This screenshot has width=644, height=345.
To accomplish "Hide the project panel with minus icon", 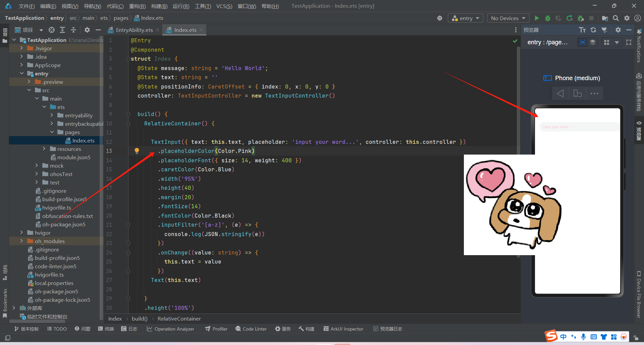I will point(98,30).
